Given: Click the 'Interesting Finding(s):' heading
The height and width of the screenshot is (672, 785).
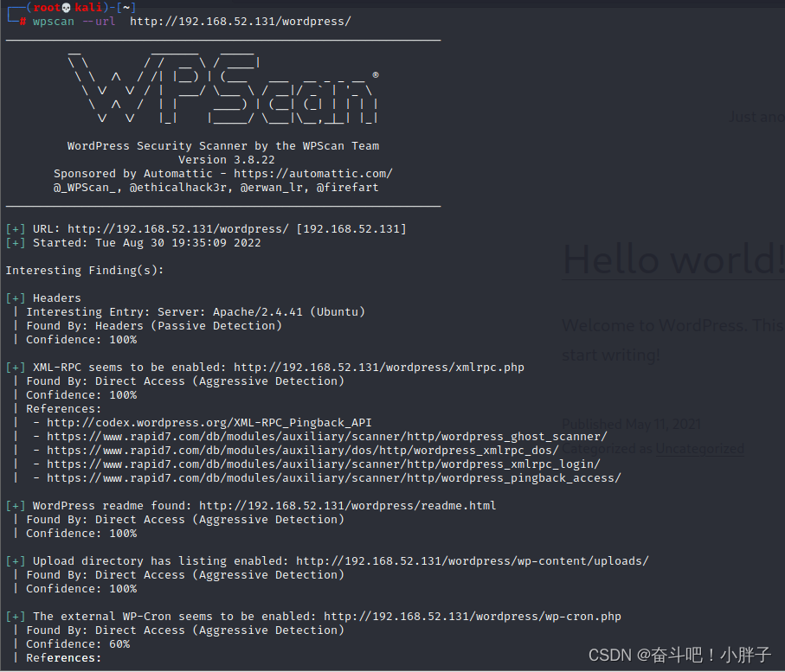Looking at the screenshot, I should 85,271.
